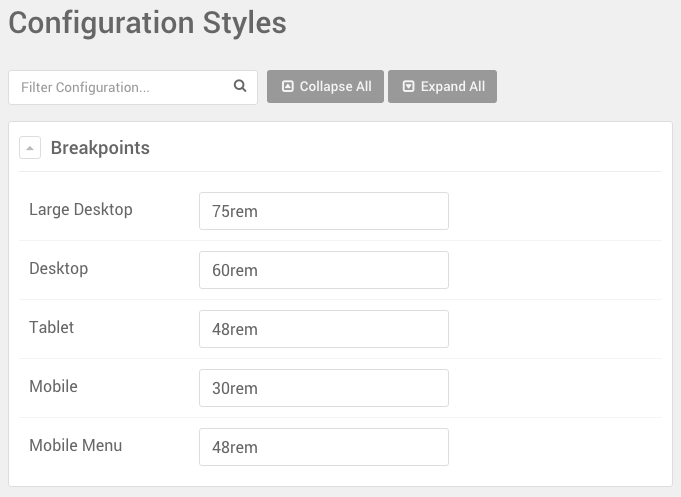Edit the Tablet breakpoint 48rem field

(323, 329)
